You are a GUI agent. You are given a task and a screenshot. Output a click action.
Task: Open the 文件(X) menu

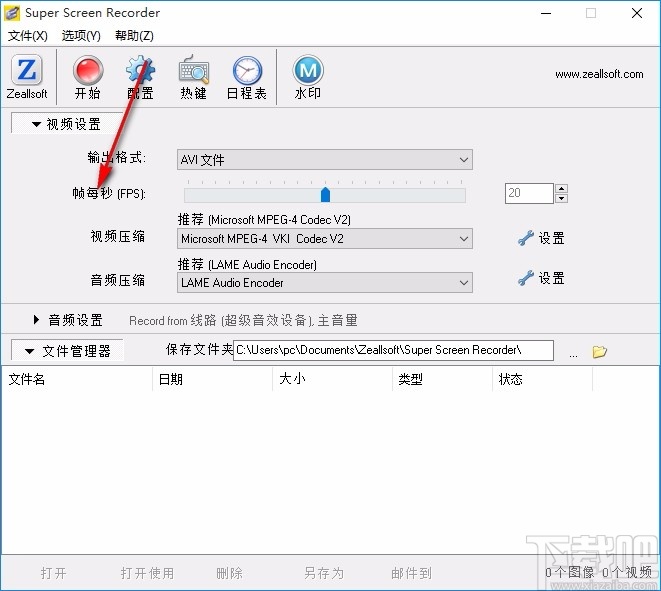tap(28, 36)
